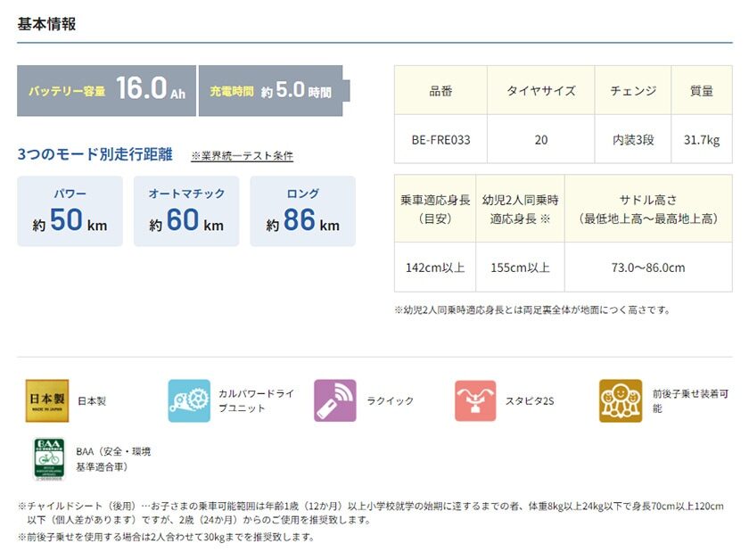Click the 基本情報 section heading

point(46,24)
